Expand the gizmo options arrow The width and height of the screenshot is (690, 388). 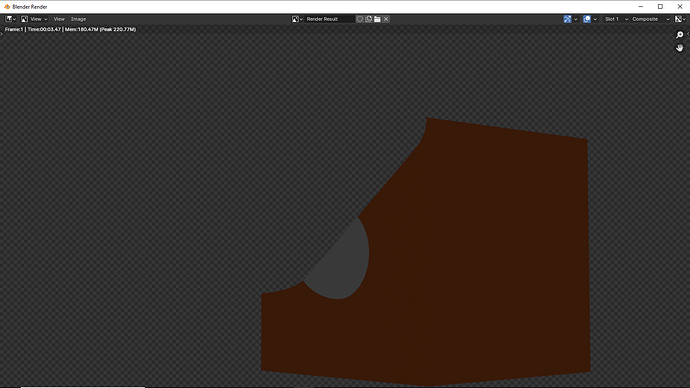[576, 19]
